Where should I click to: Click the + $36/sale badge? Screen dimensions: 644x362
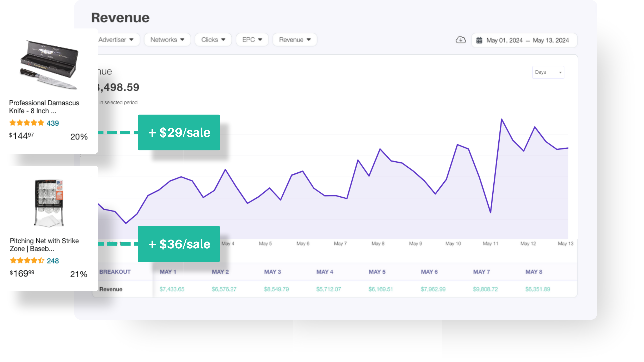[179, 244]
